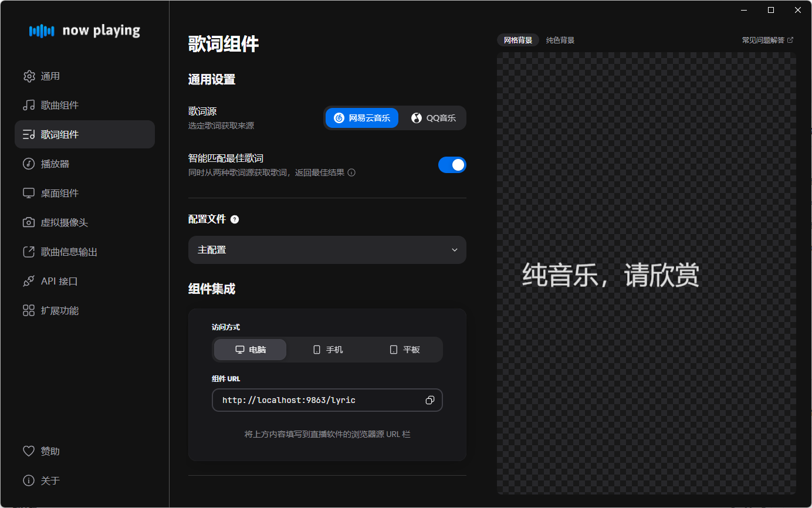
Task: Select QQ音乐 as the lyrics source
Action: pyautogui.click(x=434, y=118)
